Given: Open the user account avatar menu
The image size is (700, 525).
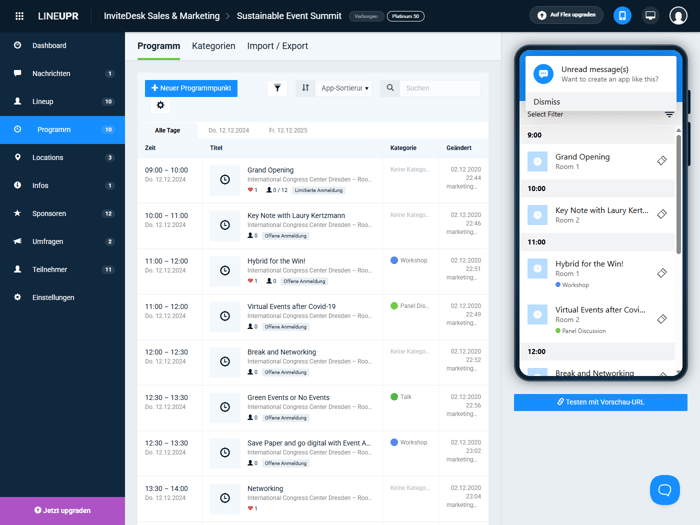Looking at the screenshot, I should point(679,16).
